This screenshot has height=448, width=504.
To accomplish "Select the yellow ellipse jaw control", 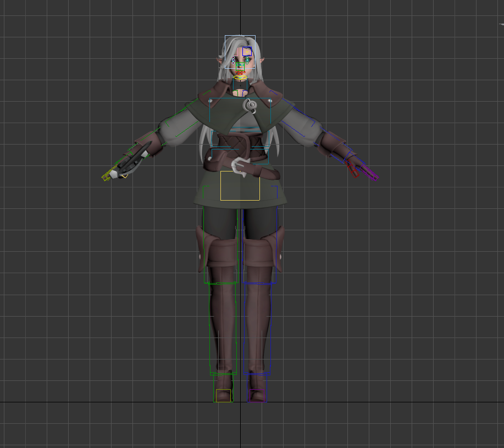I will 240,78.
